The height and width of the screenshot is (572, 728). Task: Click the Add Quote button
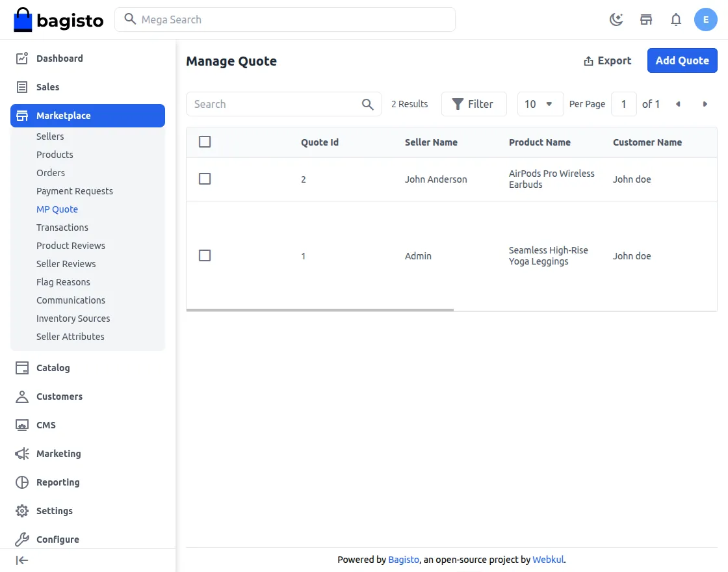coord(682,60)
